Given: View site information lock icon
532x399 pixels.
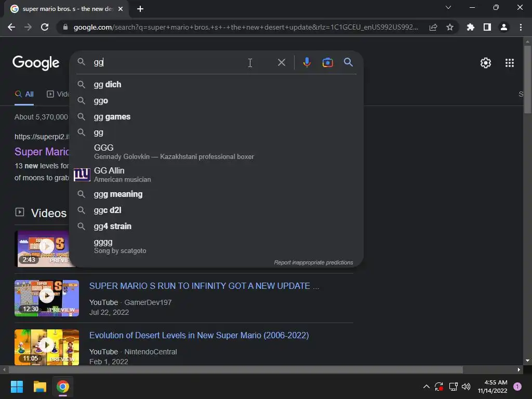Looking at the screenshot, I should 65,27.
